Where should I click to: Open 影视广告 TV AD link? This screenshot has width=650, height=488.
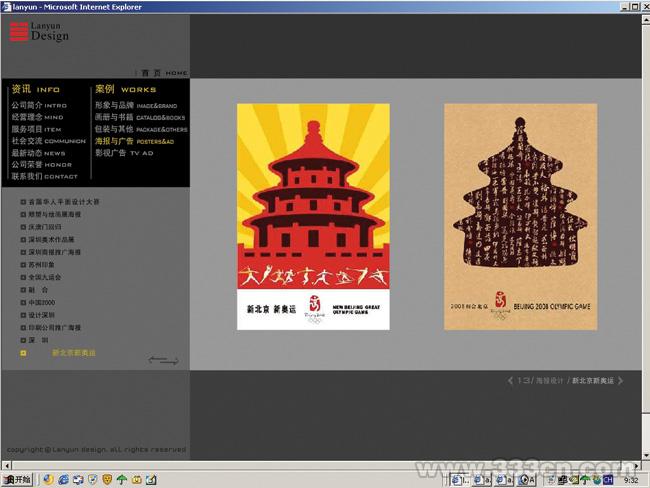124,153
